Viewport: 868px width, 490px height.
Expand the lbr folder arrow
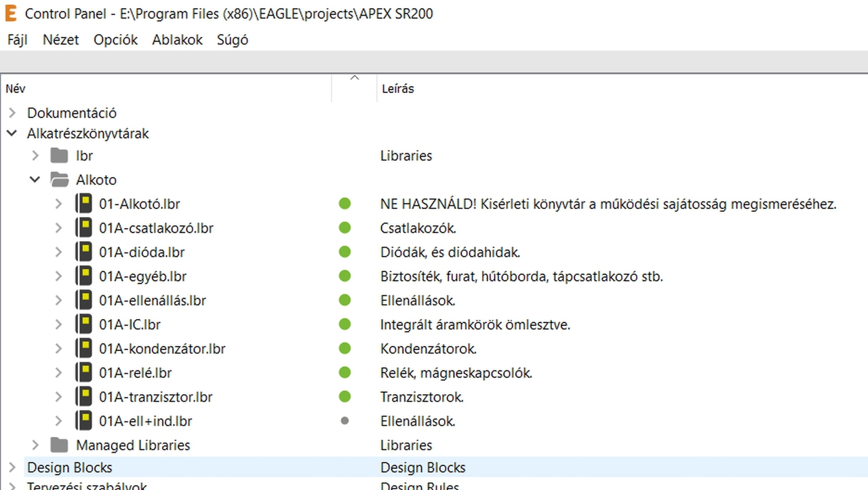tap(36, 155)
